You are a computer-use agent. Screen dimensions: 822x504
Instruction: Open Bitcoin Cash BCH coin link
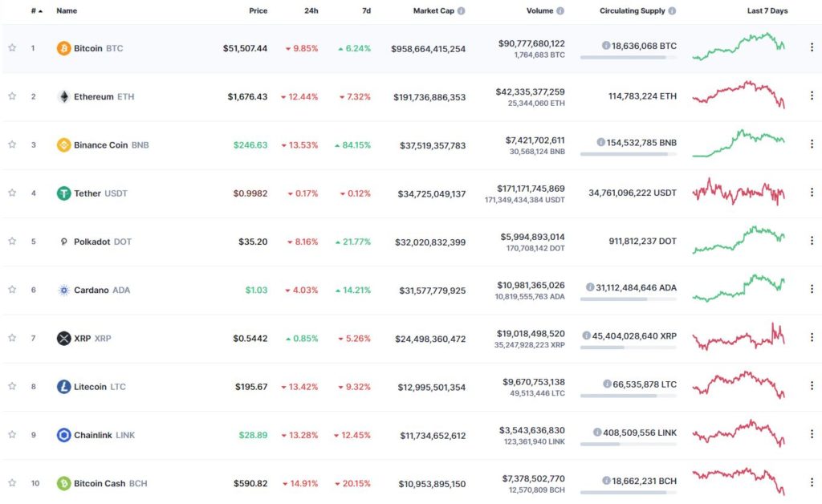(x=111, y=483)
